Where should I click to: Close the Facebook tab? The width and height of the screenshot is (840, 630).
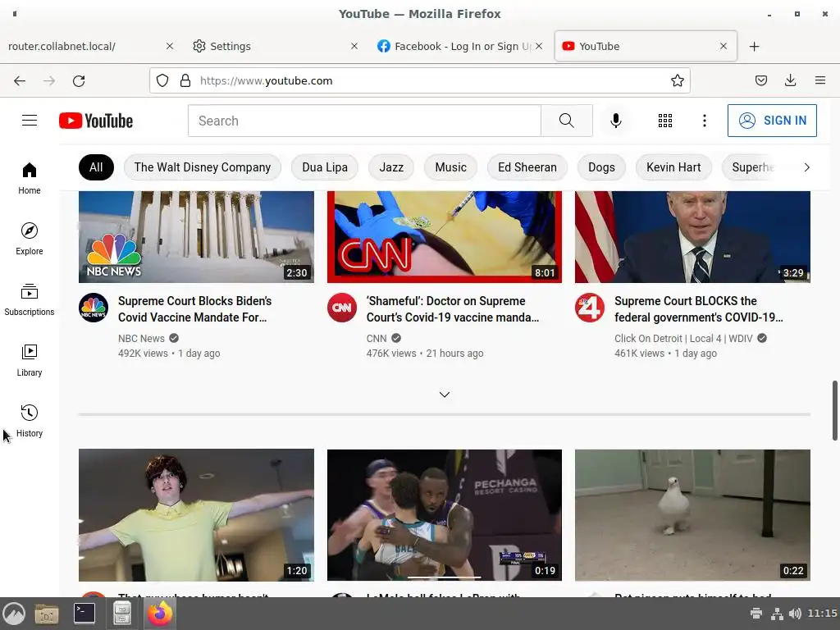539,47
